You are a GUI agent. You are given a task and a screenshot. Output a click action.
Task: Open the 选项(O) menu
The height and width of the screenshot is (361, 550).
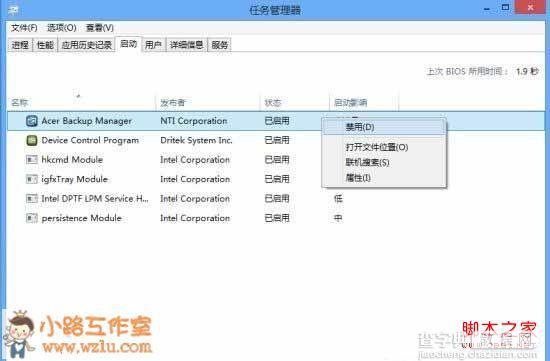tap(62, 28)
